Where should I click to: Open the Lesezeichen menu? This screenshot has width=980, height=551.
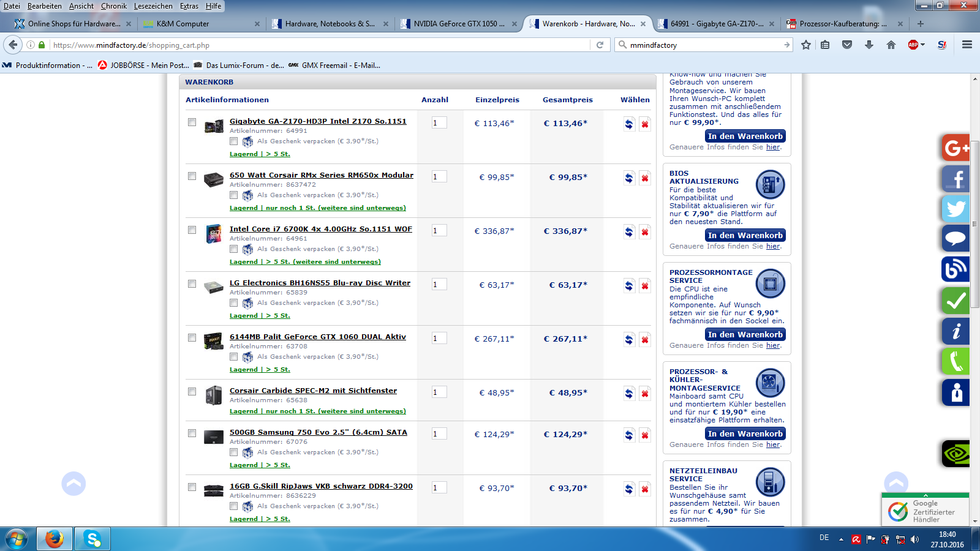pyautogui.click(x=153, y=6)
